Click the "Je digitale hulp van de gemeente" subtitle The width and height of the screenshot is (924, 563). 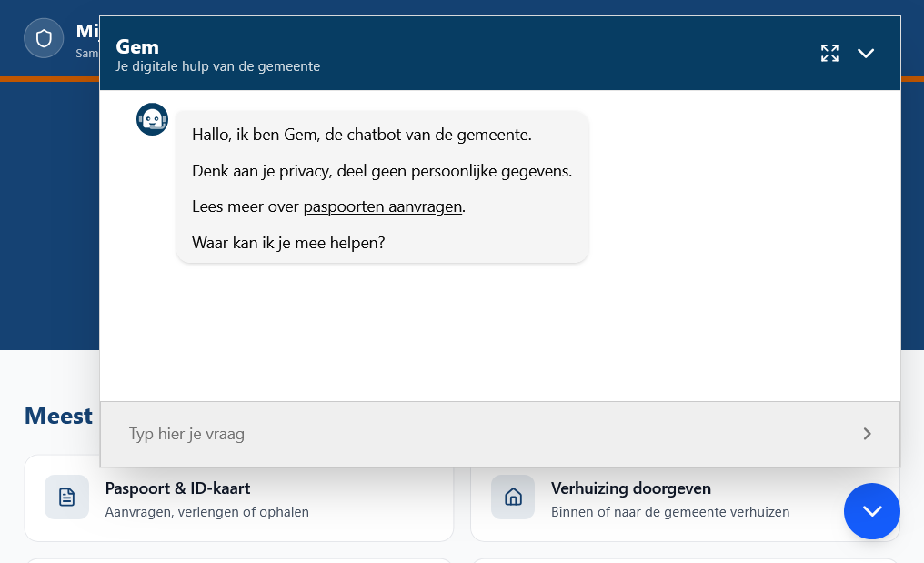click(217, 65)
